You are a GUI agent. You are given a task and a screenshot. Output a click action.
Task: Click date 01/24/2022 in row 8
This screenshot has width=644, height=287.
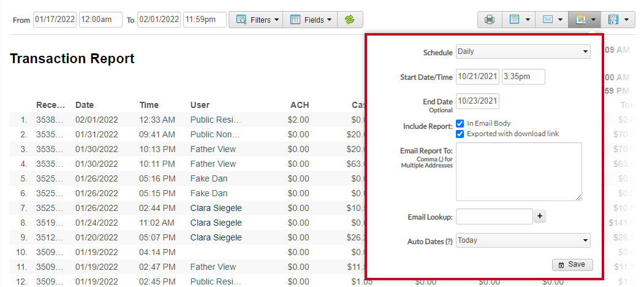point(97,223)
